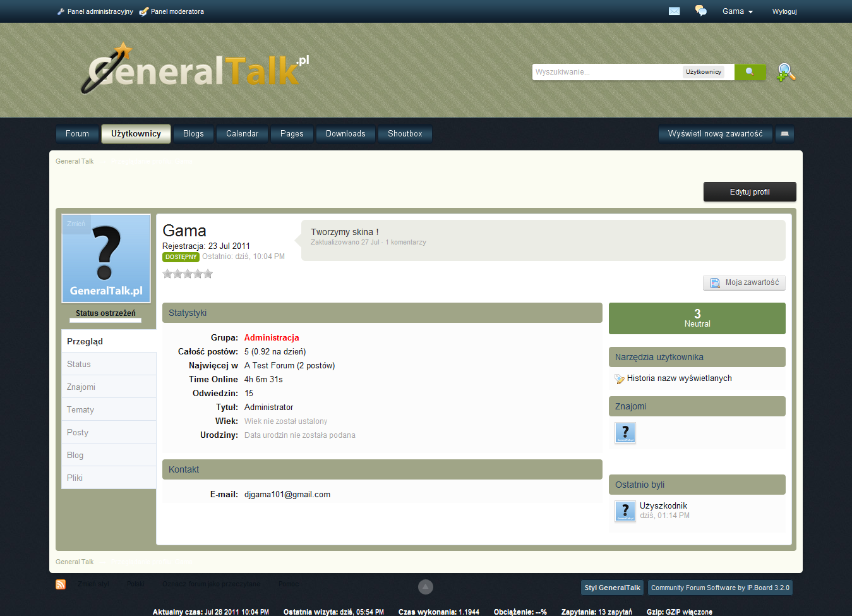Open the messages envelope icon
852x616 pixels.
(x=674, y=11)
